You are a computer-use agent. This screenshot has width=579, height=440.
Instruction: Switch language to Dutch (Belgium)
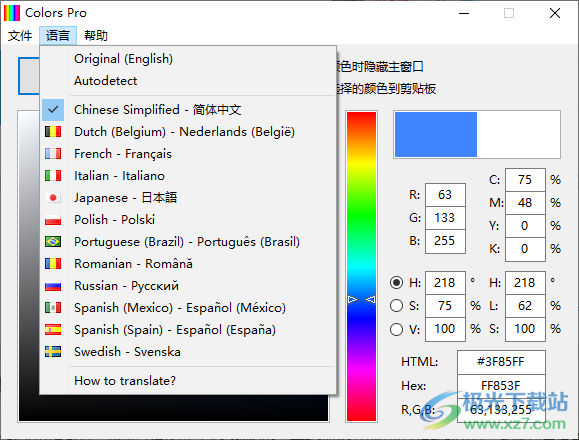click(188, 132)
